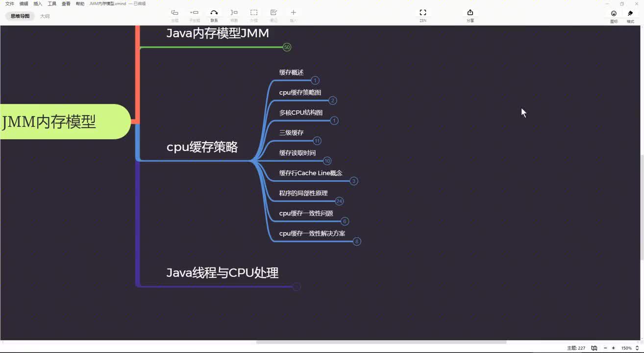
Task: Expand the cpu缓存策略图 collapsed count 2
Action: point(332,101)
